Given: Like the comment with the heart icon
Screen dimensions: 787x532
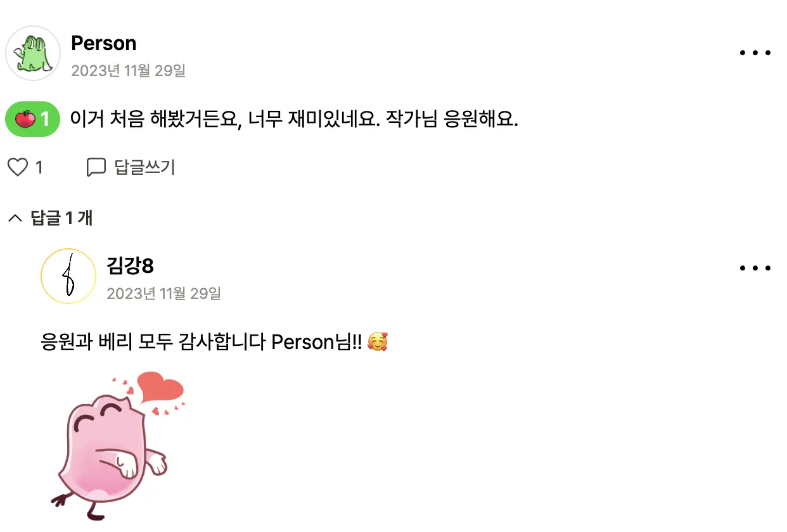Looking at the screenshot, I should click(18, 167).
